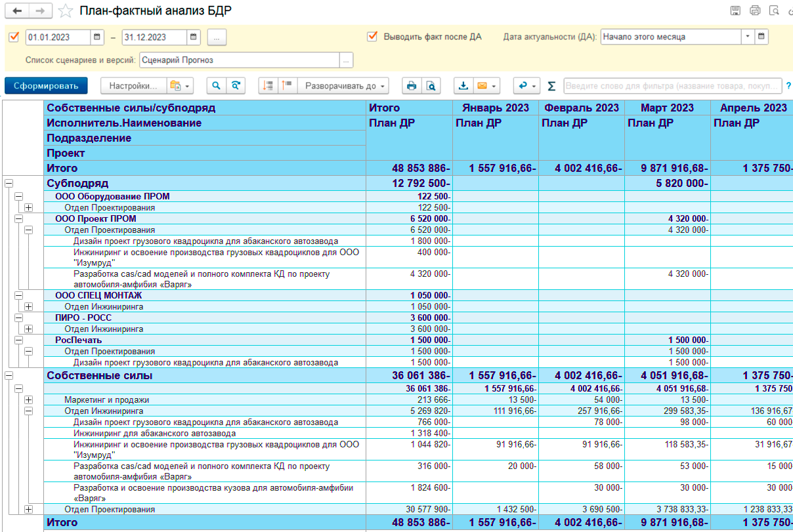Click the send by email envelope icon
Screen dimensions: 793x532
click(482, 86)
